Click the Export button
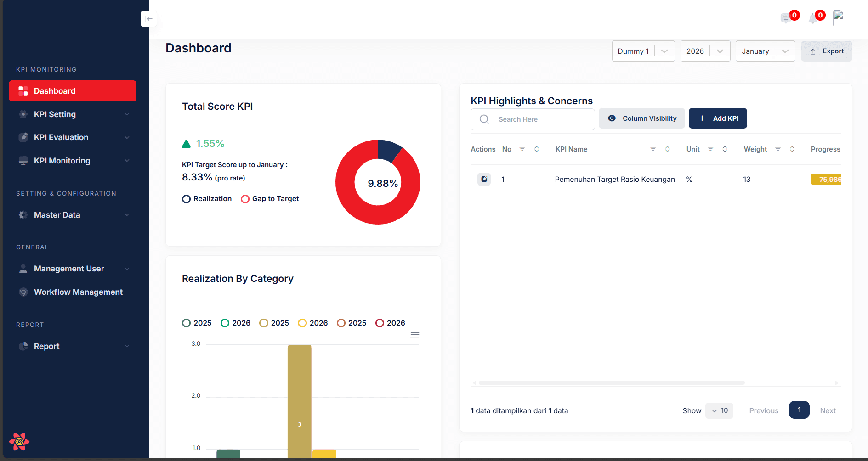Screen dimensions: 868x461 (x=826, y=51)
